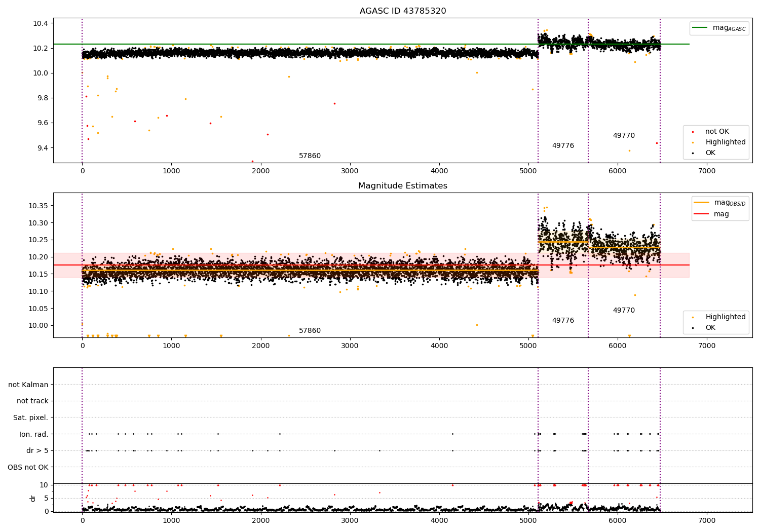
Task: Click y-axis tick 9.4 on the top plot
Action: [43, 148]
